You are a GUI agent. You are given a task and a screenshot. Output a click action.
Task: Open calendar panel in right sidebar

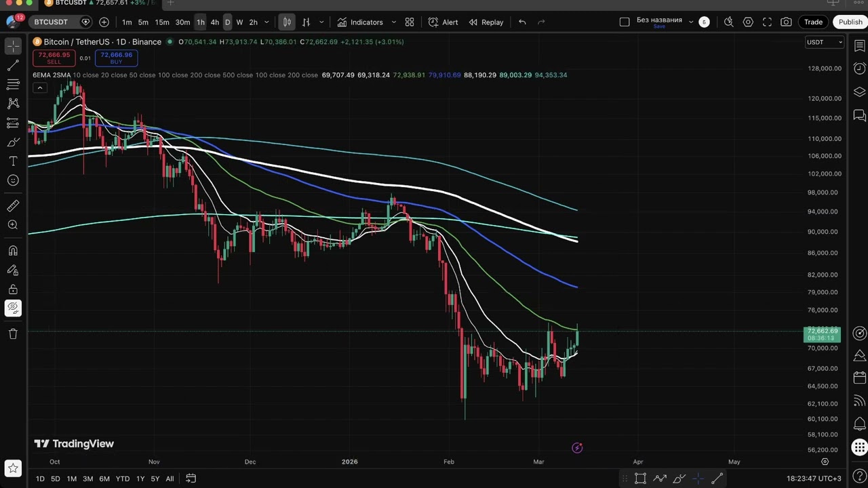click(860, 378)
